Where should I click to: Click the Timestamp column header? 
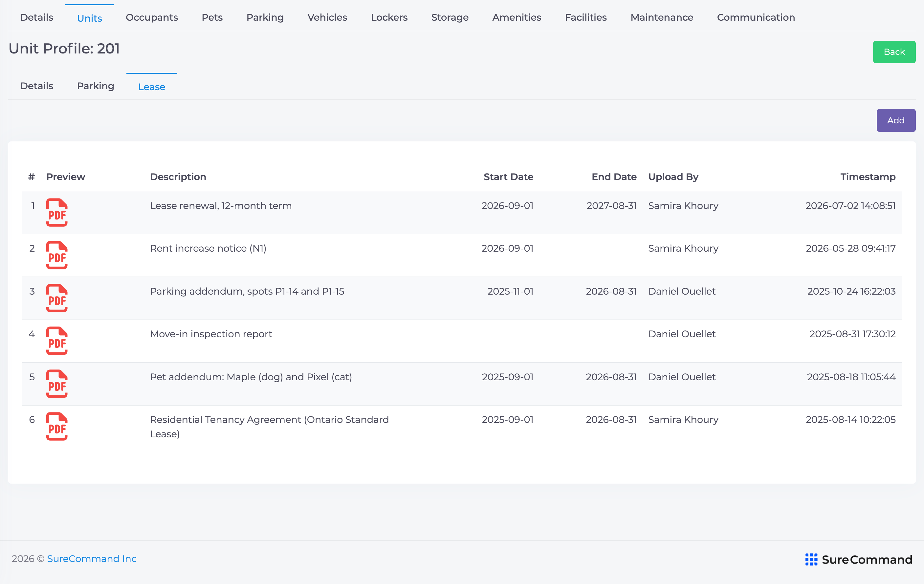(868, 177)
